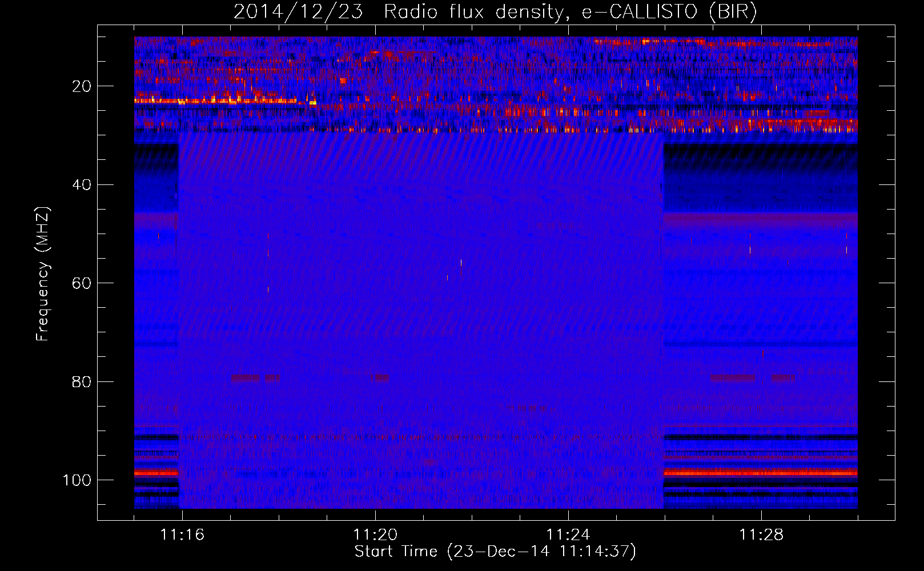Click the 'Frequency (MHZ)' axis label
This screenshot has width=924, height=571.
click(43, 274)
